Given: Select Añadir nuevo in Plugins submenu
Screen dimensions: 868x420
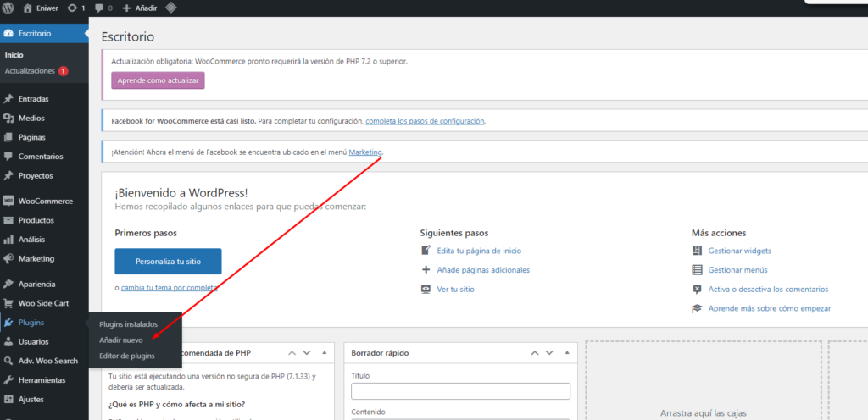Looking at the screenshot, I should pyautogui.click(x=120, y=340).
